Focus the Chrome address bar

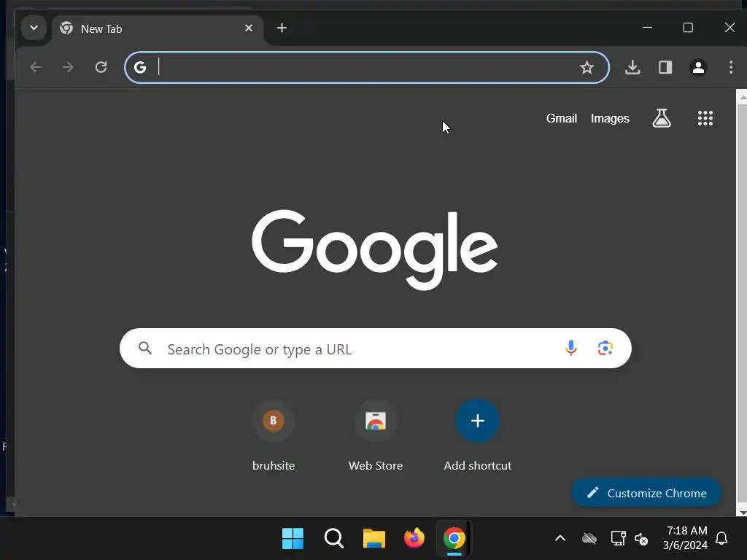367,67
